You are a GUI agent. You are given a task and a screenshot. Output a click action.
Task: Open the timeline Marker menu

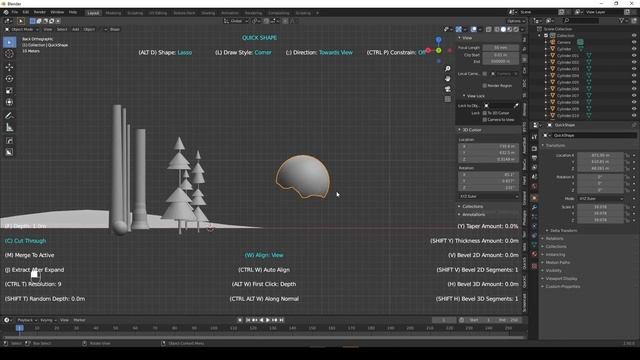click(79, 320)
